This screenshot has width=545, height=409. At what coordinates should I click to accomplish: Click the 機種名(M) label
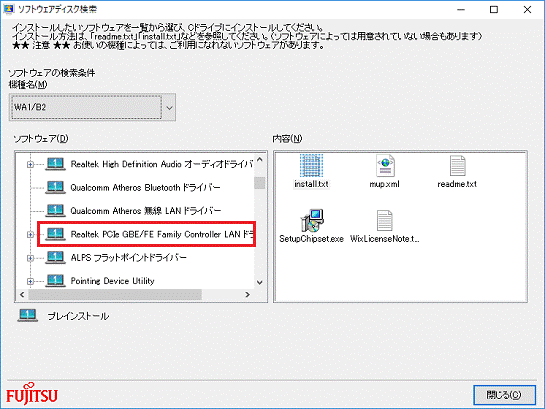point(28,84)
